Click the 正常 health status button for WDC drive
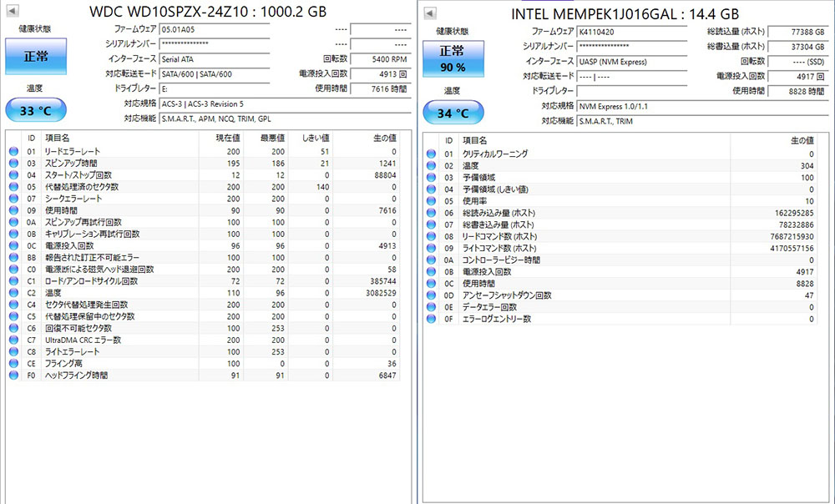Viewport: 835px width, 504px height. coord(36,56)
